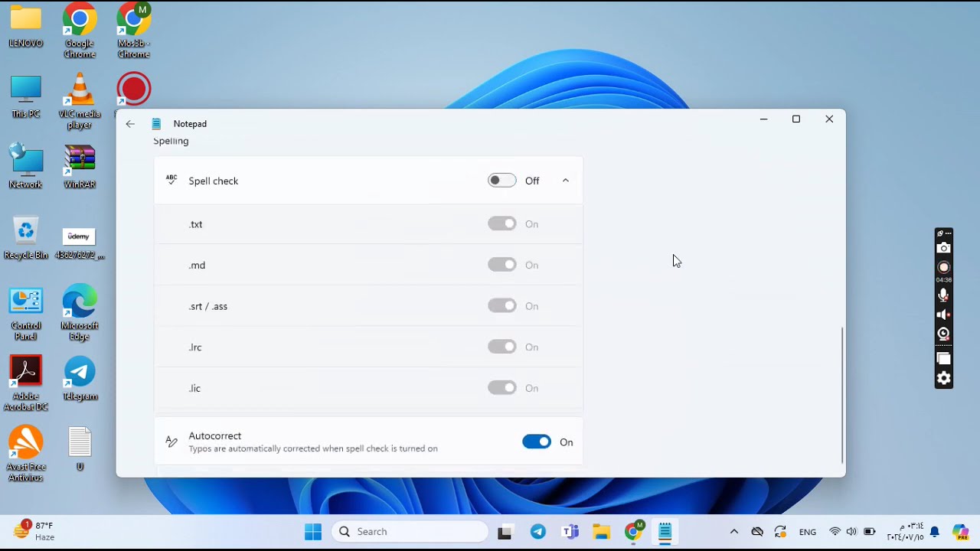The image size is (980, 551).
Task: Minimize the Notepad window
Action: click(x=763, y=119)
